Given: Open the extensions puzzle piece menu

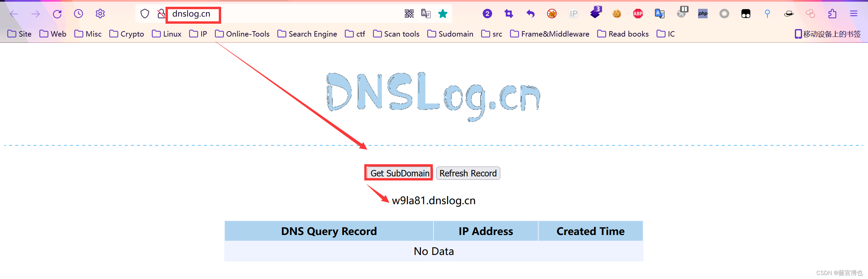Looking at the screenshot, I should [832, 14].
